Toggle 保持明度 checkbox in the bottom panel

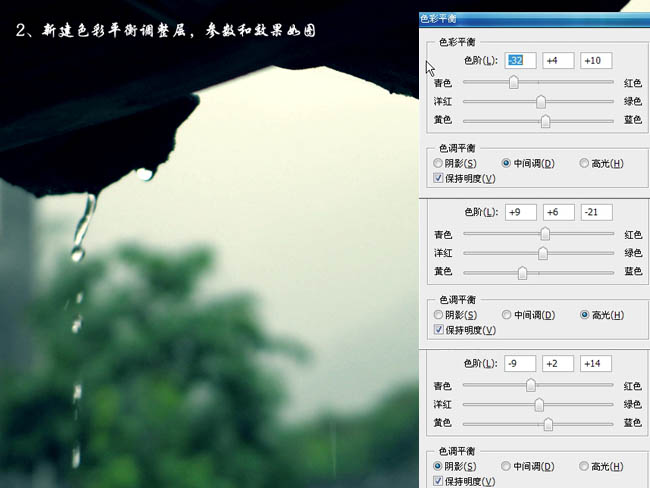[x=439, y=481]
